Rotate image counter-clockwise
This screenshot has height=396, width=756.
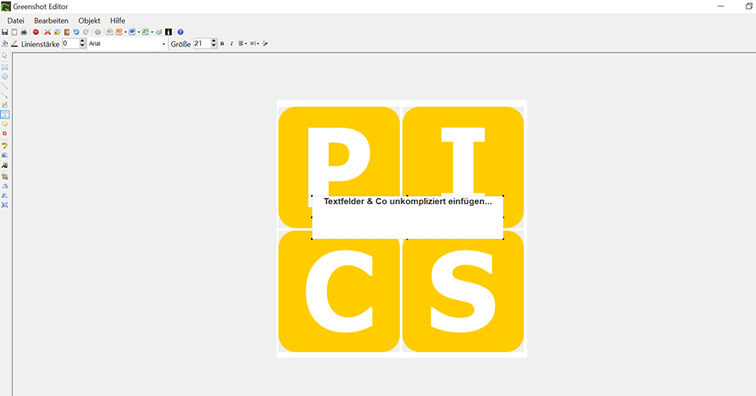pos(5,195)
